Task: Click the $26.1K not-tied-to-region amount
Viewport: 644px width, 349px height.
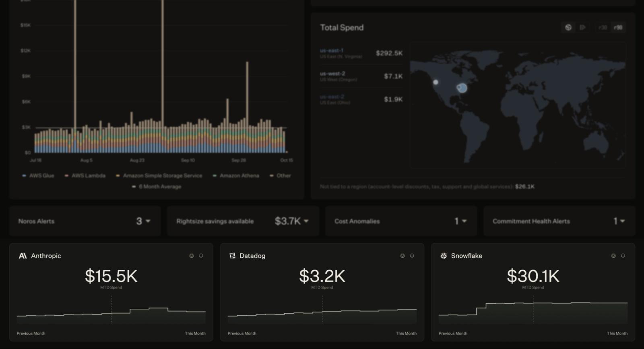Action: (525, 187)
